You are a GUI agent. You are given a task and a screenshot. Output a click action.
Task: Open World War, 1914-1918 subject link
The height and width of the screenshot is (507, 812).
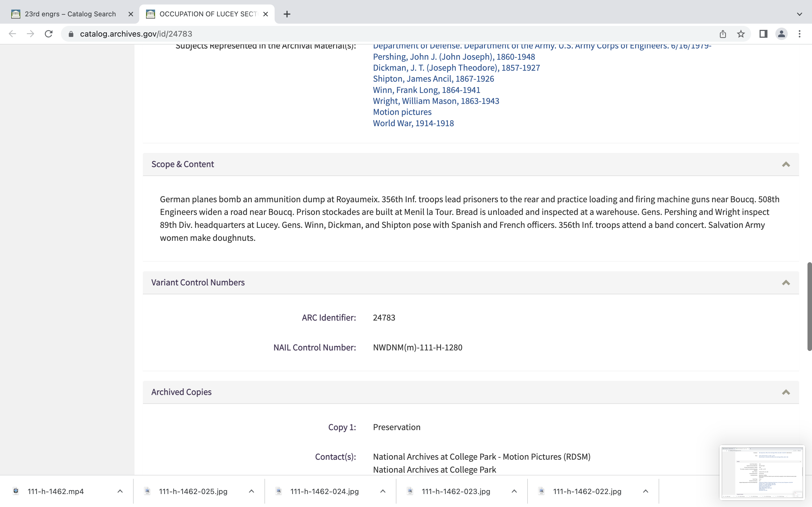click(x=413, y=123)
